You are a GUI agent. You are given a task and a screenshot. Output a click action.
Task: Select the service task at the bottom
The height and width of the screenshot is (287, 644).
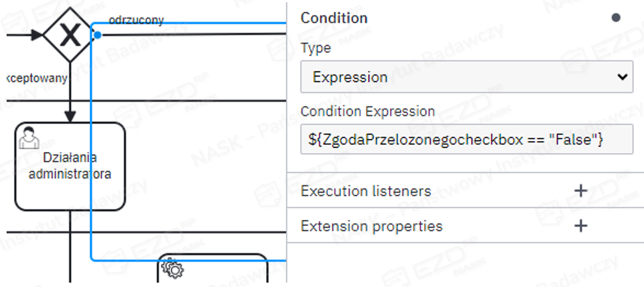pos(219,271)
